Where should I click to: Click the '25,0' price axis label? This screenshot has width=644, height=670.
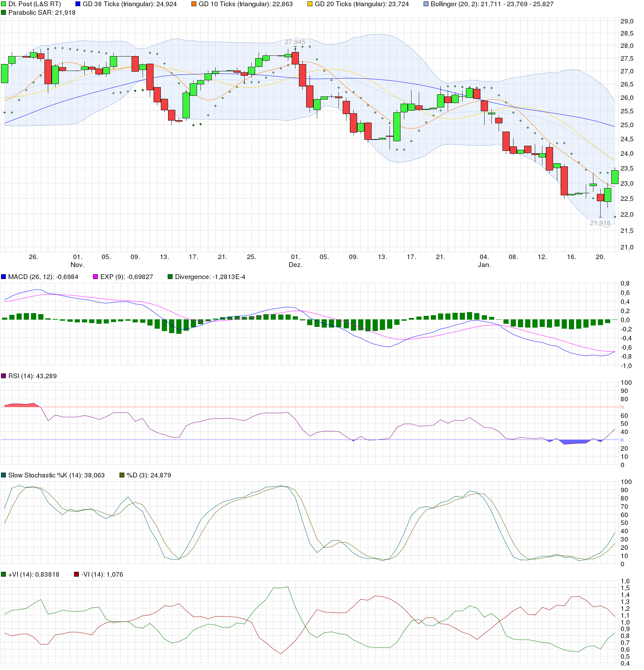tap(627, 125)
